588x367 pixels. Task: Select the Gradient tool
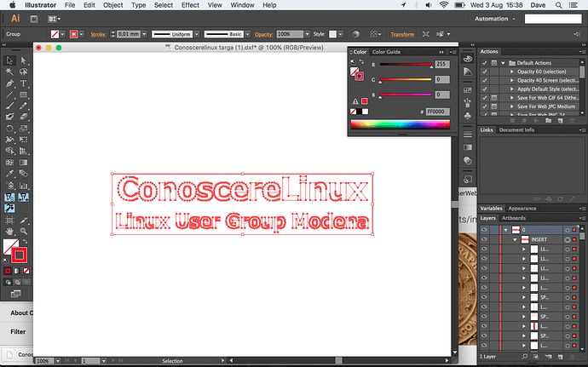[x=23, y=163]
